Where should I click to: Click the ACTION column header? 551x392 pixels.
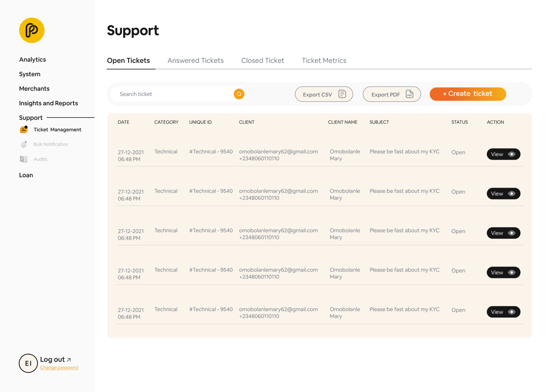[496, 122]
